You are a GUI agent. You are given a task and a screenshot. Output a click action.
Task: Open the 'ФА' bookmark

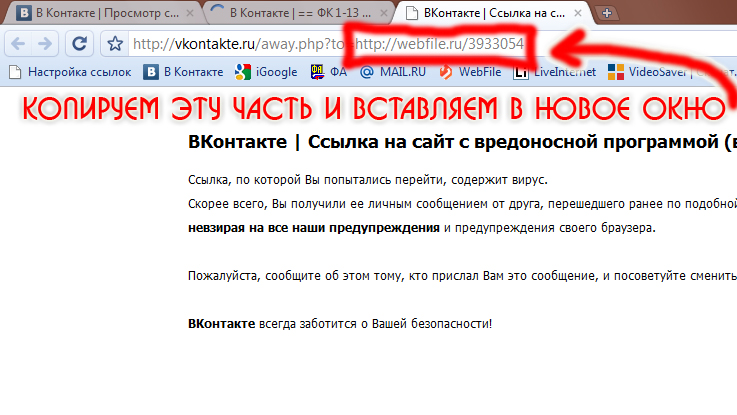pos(329,72)
